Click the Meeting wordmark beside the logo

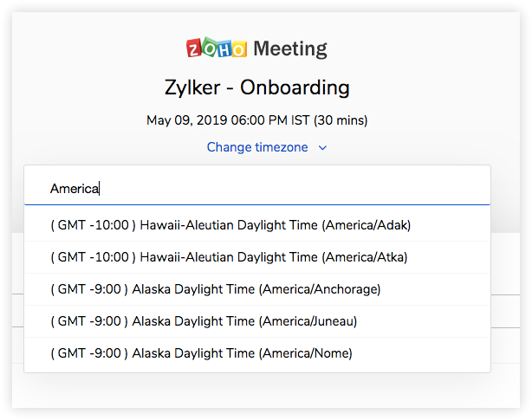[x=290, y=48]
